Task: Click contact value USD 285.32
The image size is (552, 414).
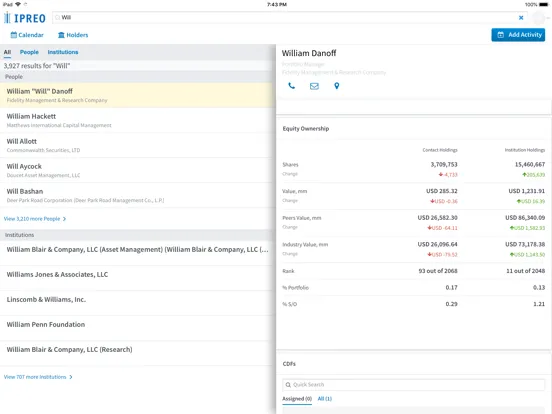Action: 442,191
